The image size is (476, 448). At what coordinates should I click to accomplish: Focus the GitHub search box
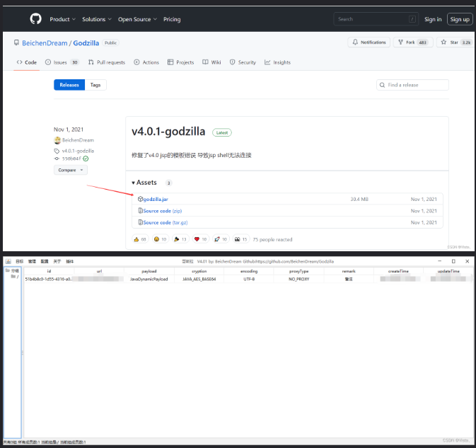[376, 19]
